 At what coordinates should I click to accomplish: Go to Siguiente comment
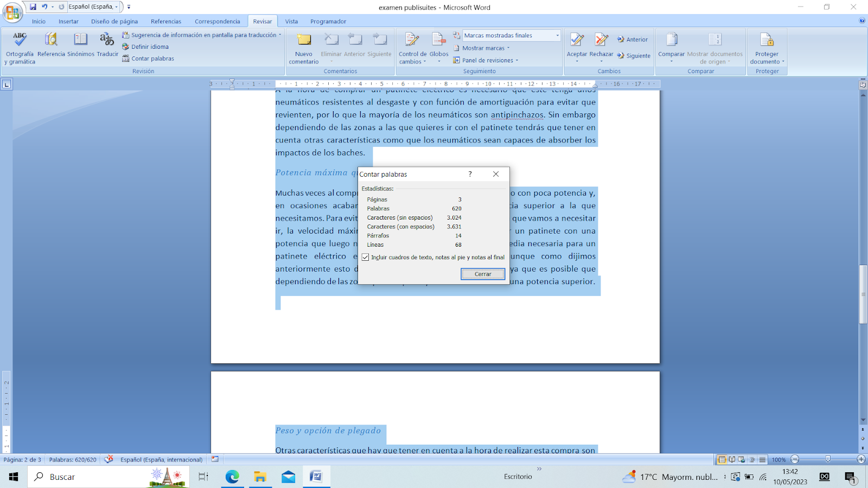[x=379, y=44]
